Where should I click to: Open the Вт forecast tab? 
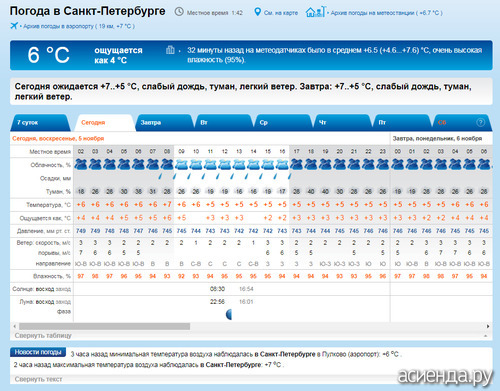click(223, 122)
